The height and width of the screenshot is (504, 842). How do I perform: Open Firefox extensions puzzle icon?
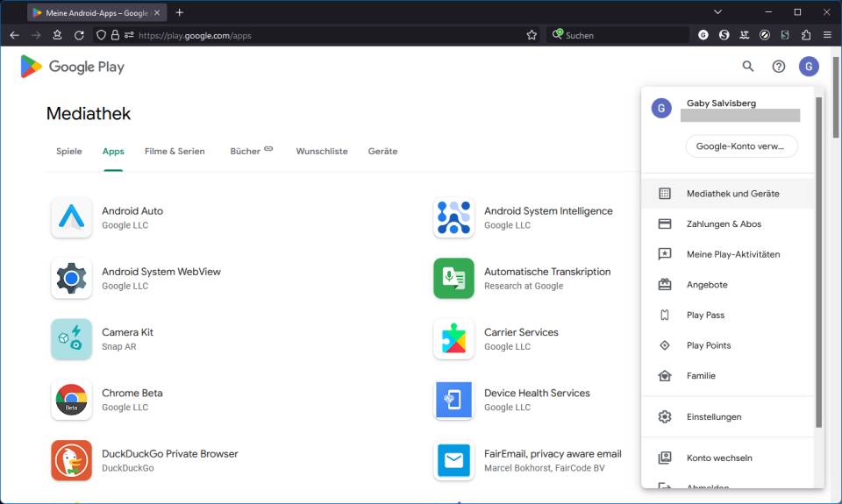click(806, 35)
